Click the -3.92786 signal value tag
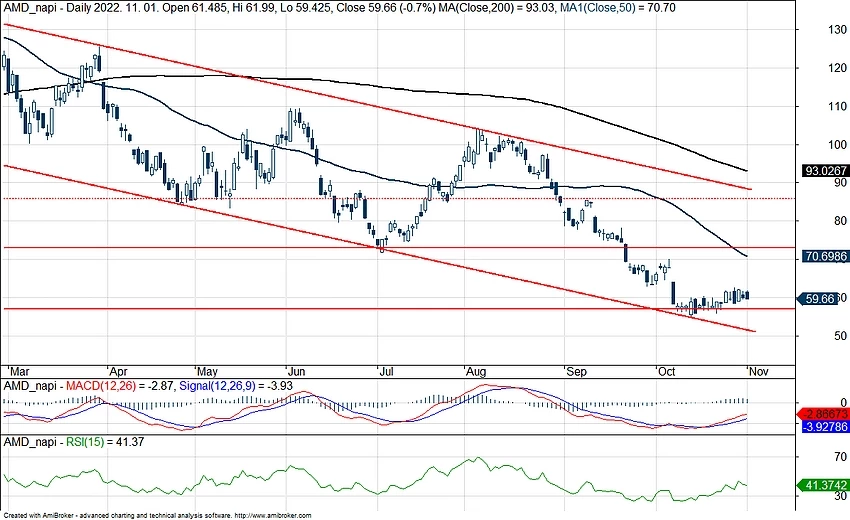The height and width of the screenshot is (520, 850). click(825, 426)
